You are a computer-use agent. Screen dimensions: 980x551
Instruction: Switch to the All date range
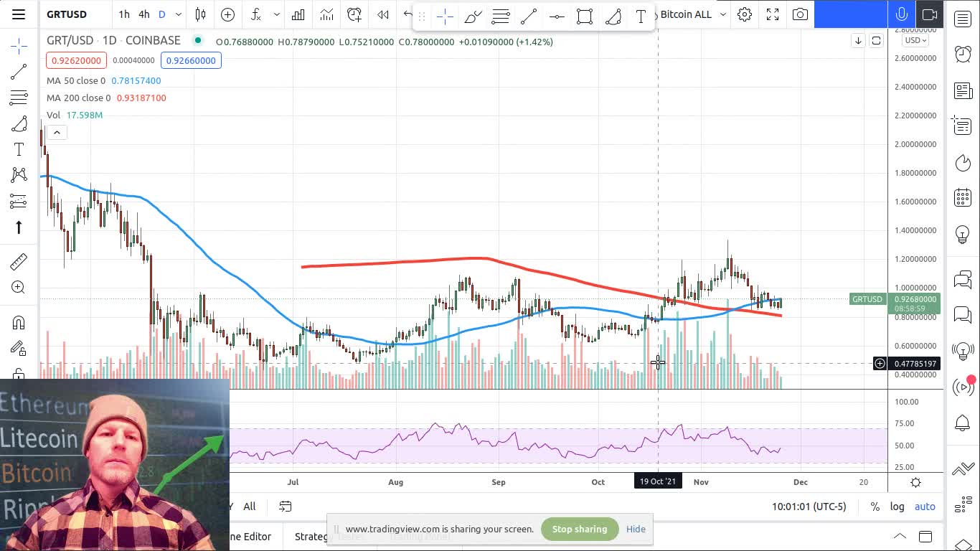[250, 507]
